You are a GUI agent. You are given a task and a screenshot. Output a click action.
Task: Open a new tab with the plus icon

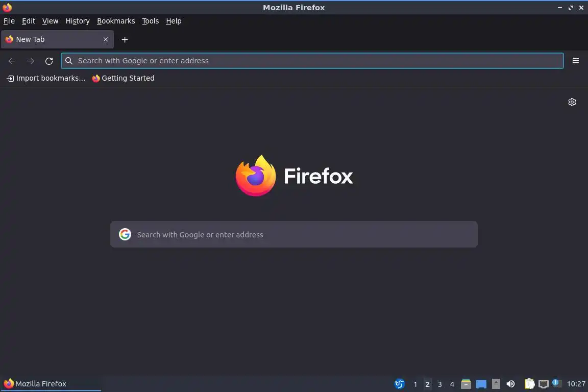pos(125,40)
